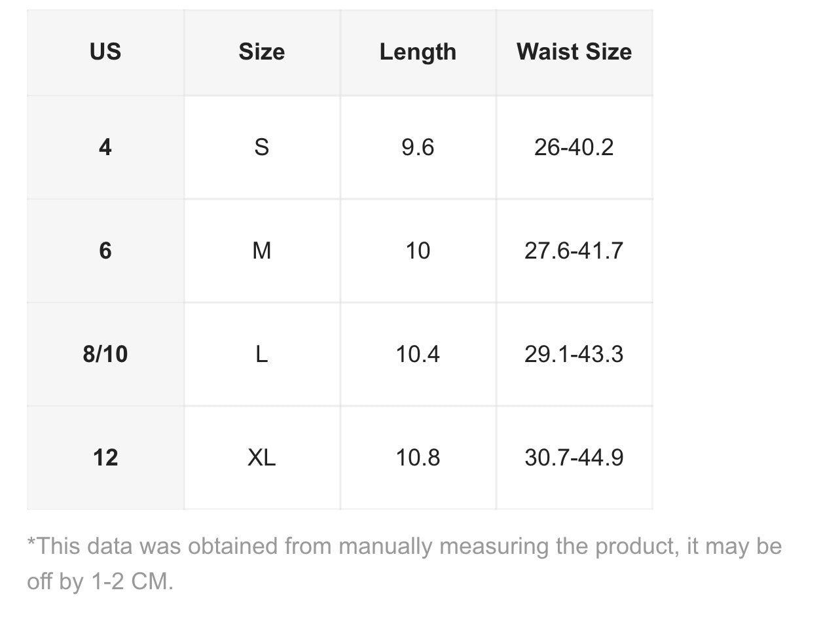Click the 27.6-41.7 waist size cell

(574, 251)
